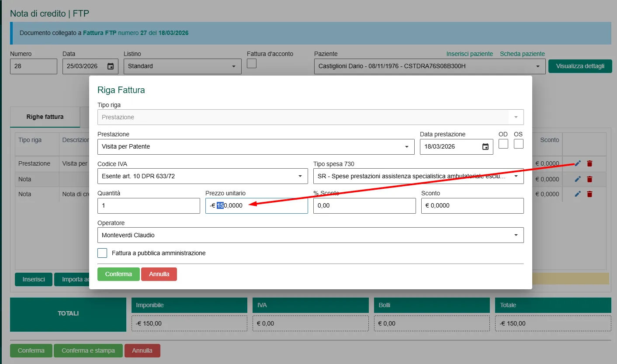Image resolution: width=617 pixels, height=364 pixels.
Task: Click the Inserisci button below the table
Action: (x=34, y=280)
